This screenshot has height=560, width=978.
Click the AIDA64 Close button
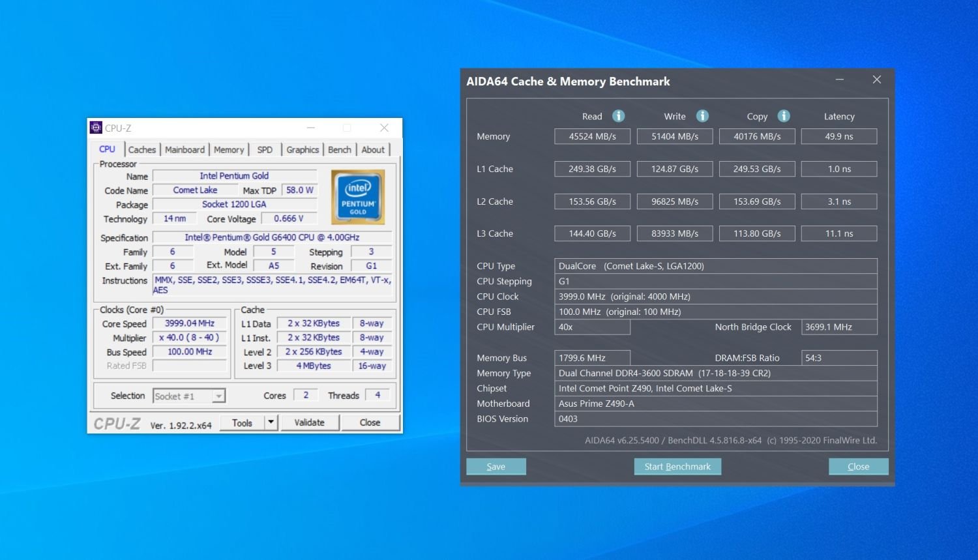[x=858, y=467]
